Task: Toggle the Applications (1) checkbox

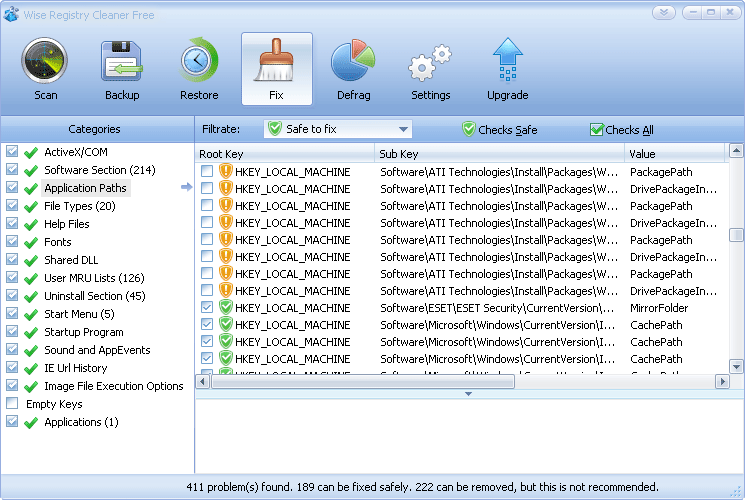Action: tap(12, 421)
